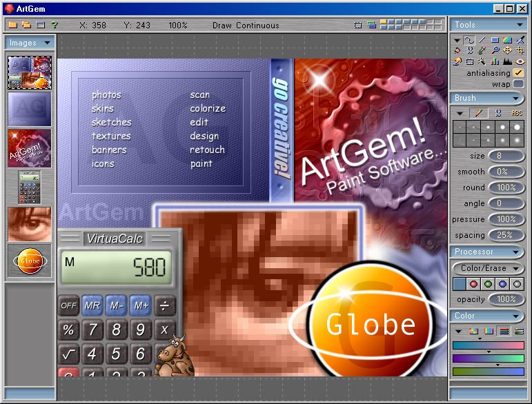Open help with the green question mark

coord(55,25)
